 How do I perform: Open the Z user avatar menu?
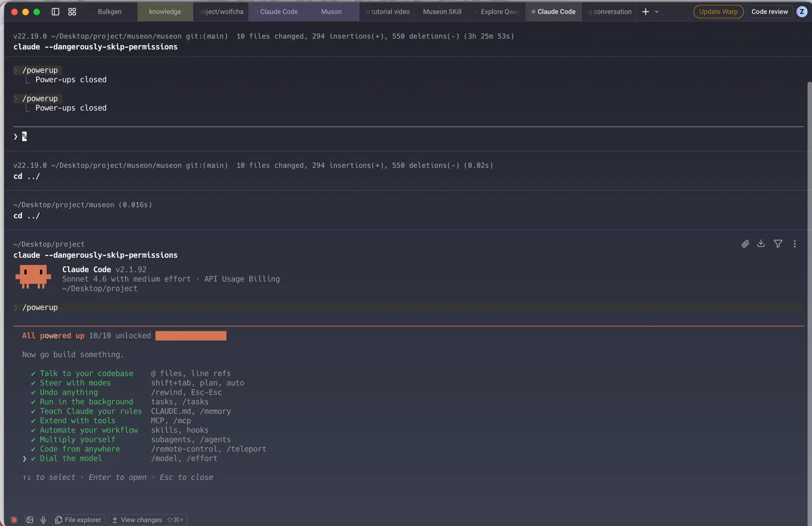click(802, 12)
